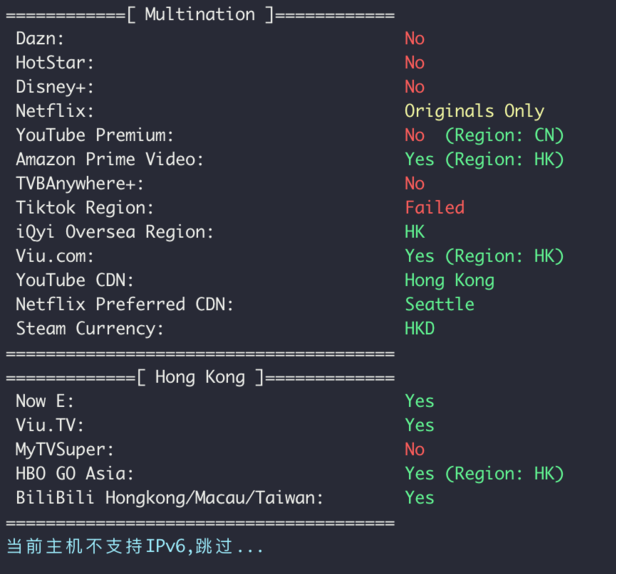
Task: Click the Hong Kong section header
Action: (200, 377)
